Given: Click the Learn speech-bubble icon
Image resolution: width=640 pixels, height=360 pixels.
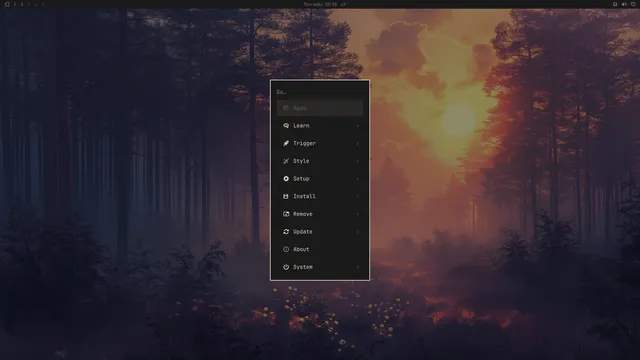Looking at the screenshot, I should coord(286,126).
